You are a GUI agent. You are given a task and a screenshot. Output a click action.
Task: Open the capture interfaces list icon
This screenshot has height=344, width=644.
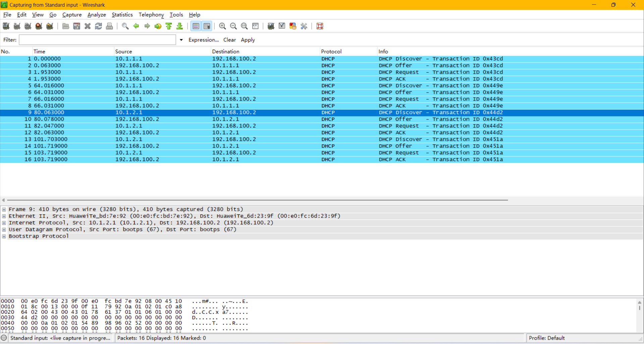[x=6, y=26]
